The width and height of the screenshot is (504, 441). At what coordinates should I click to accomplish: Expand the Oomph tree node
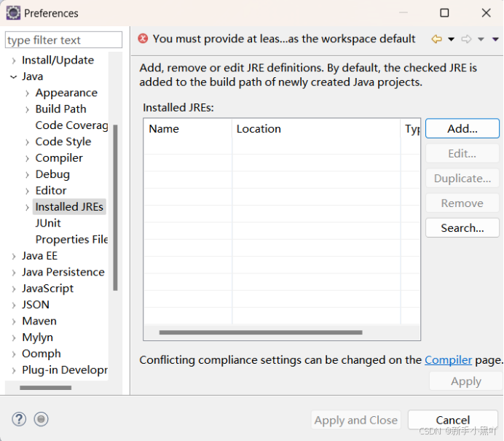(14, 354)
